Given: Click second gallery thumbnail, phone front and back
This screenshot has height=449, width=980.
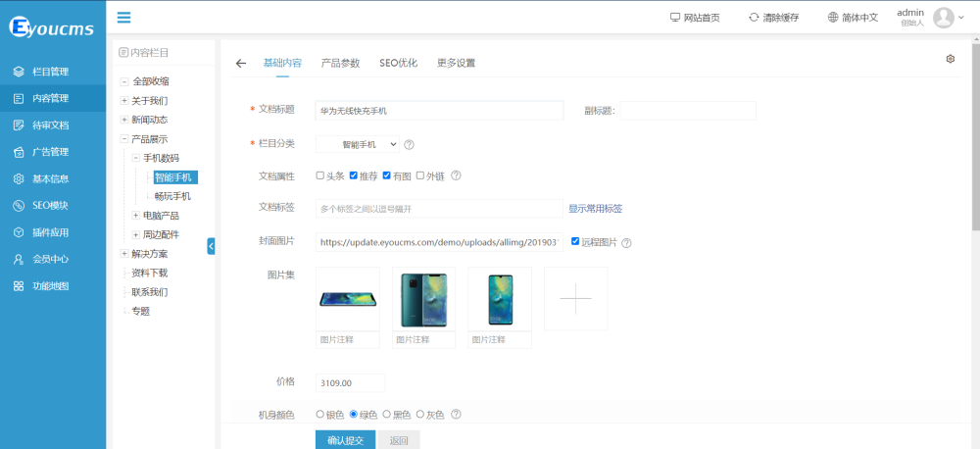Looking at the screenshot, I should click(x=423, y=298).
